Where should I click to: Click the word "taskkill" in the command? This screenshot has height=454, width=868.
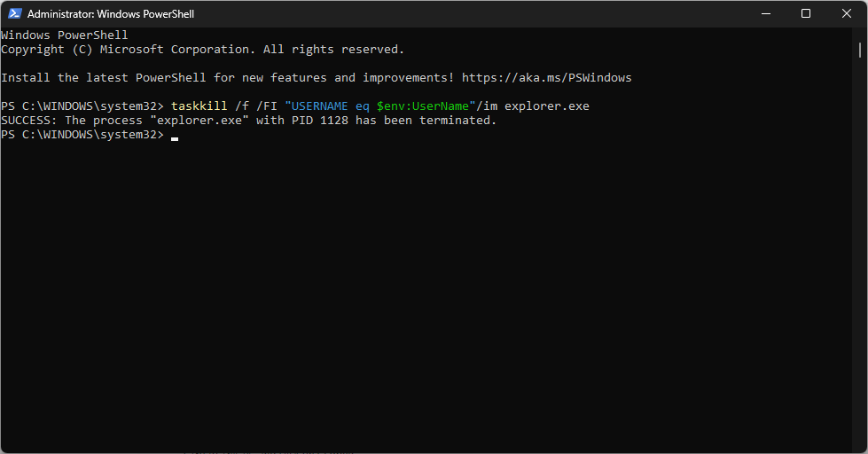pos(199,106)
